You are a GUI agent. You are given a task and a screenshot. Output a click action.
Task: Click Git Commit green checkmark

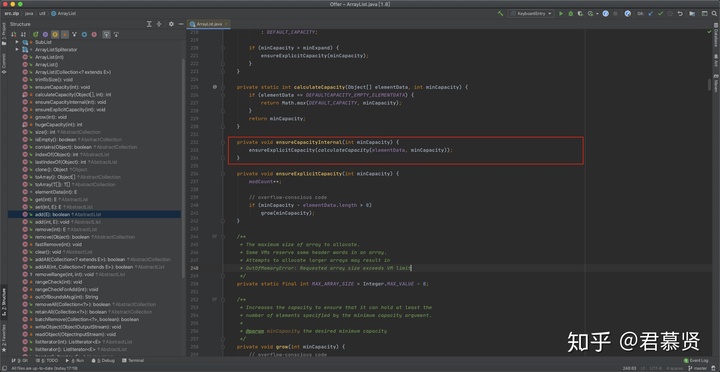click(660, 14)
